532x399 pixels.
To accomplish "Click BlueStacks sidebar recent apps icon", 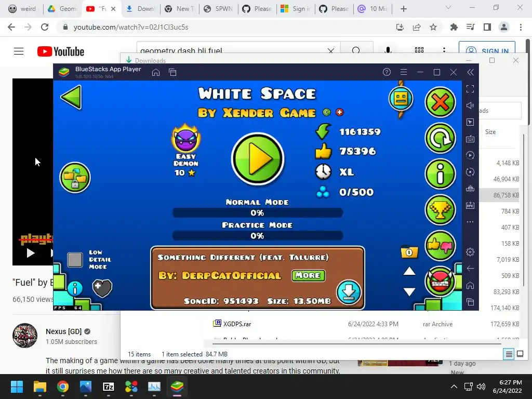I will [470, 302].
